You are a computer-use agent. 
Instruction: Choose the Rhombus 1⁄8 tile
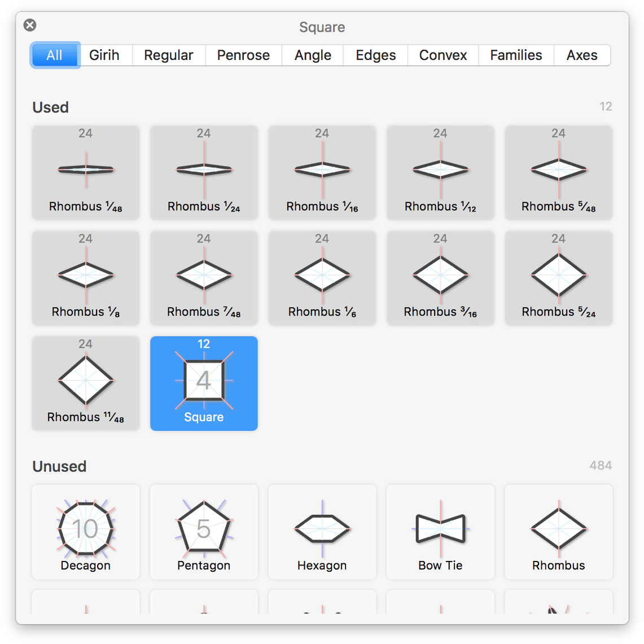tap(86, 278)
